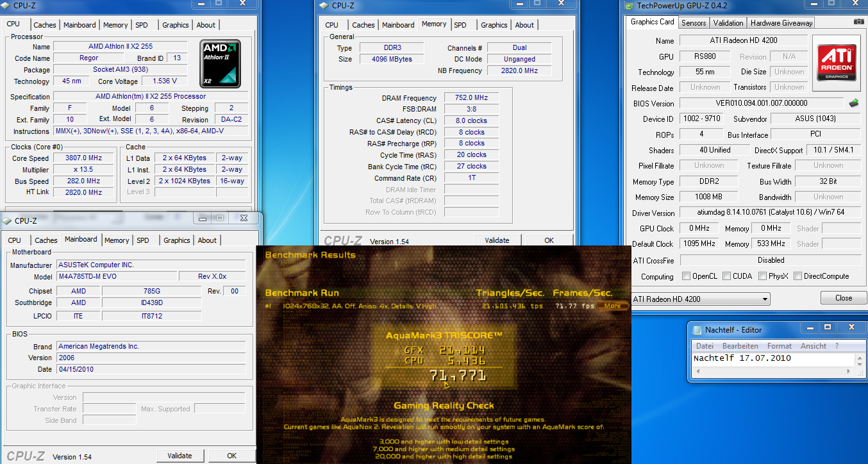The width and height of the screenshot is (868, 464).
Task: Click the Close button in GPU-Z
Action: pos(844,298)
